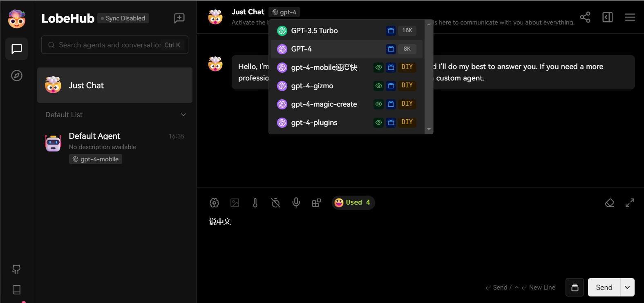Image resolution: width=644 pixels, height=303 pixels.
Task: Upload an image with the picture icon
Action: point(235,203)
